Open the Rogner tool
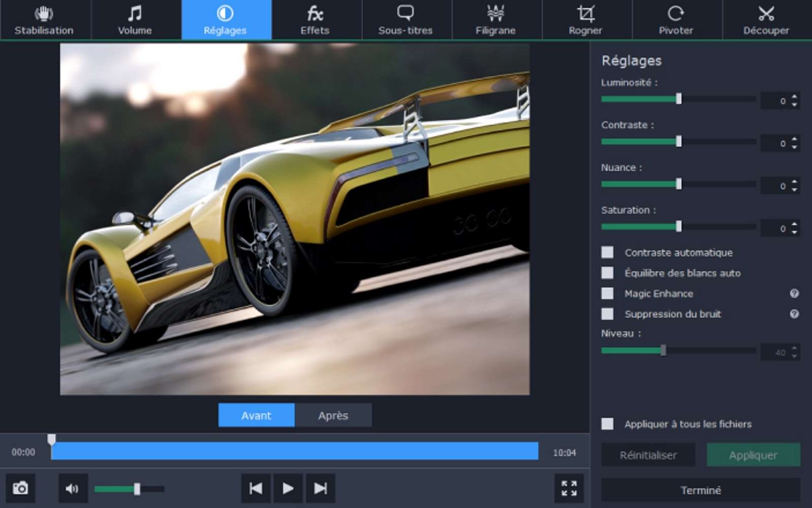The image size is (812, 508). (x=587, y=20)
